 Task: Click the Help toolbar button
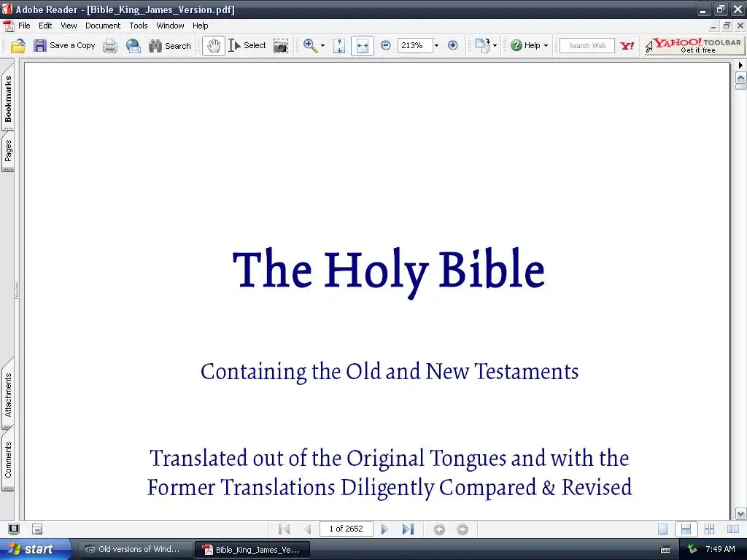pos(525,46)
